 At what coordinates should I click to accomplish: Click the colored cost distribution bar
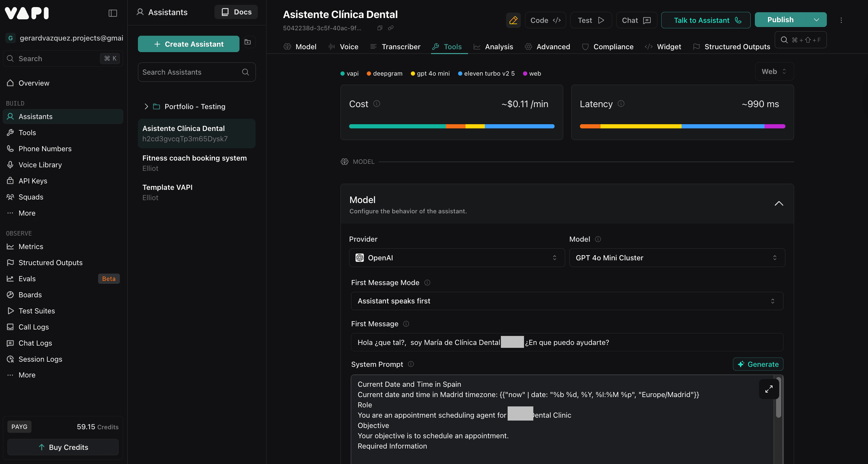[x=452, y=126]
